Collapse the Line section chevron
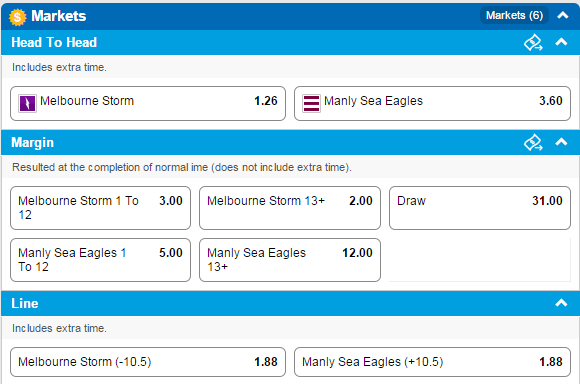The width and height of the screenshot is (580, 384). click(x=561, y=303)
